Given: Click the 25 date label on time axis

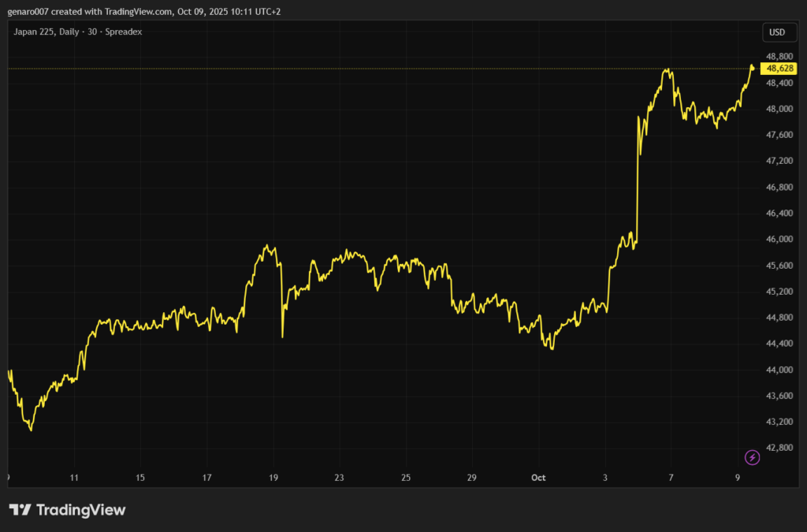Looking at the screenshot, I should point(405,478).
